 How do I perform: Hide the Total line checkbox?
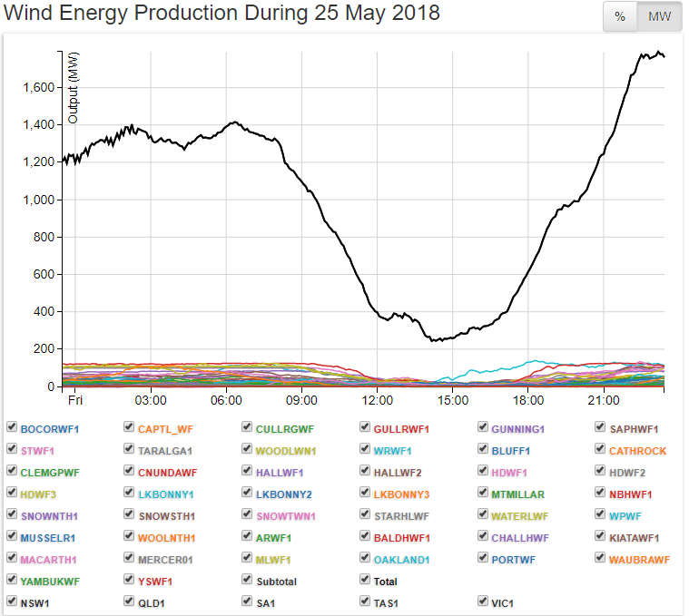365,582
